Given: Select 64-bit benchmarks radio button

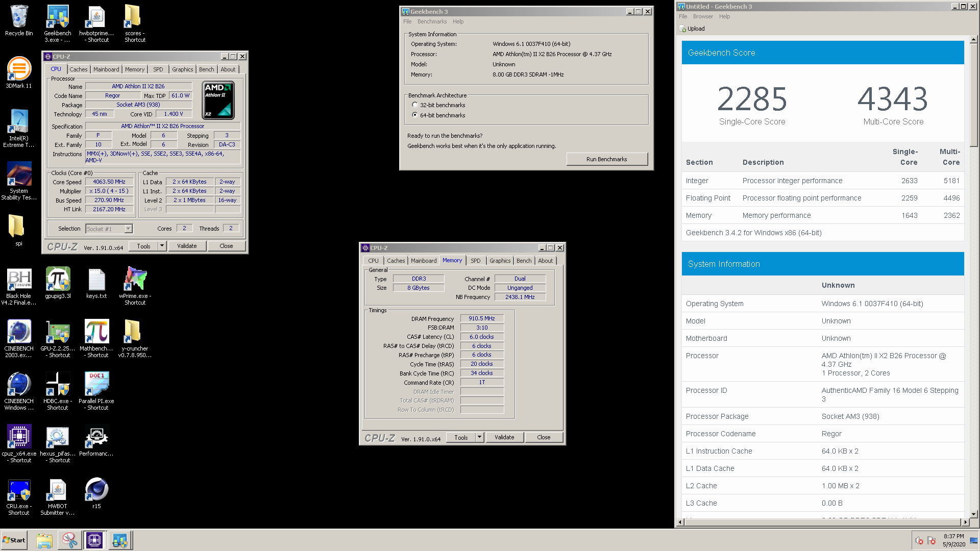Looking at the screenshot, I should click(415, 115).
